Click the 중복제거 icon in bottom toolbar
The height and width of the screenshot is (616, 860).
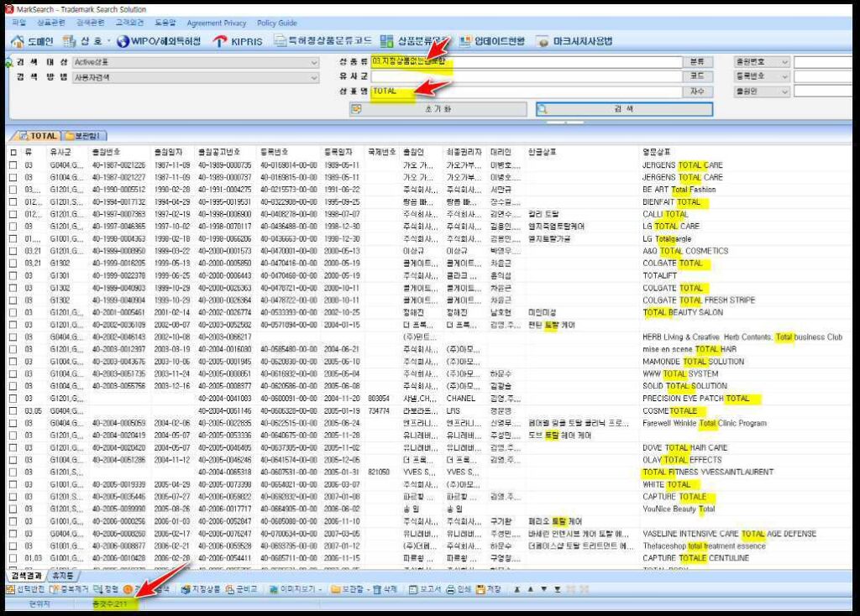(x=54, y=589)
